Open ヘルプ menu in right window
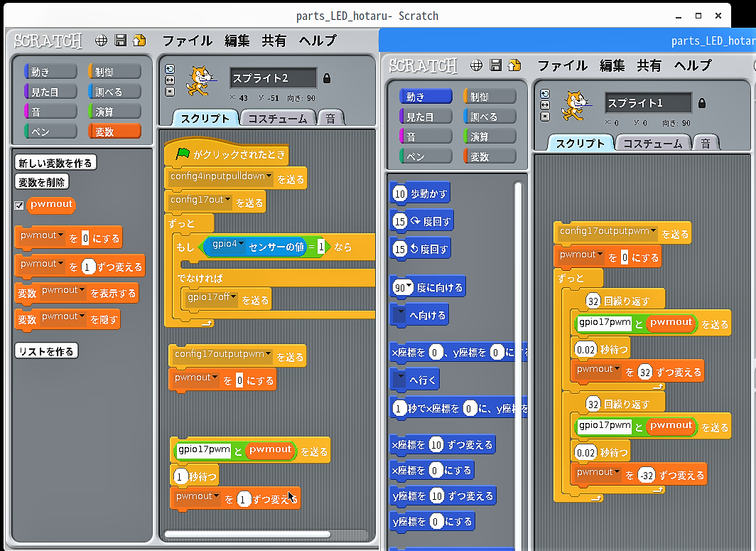Image resolution: width=756 pixels, height=551 pixels. coord(692,65)
